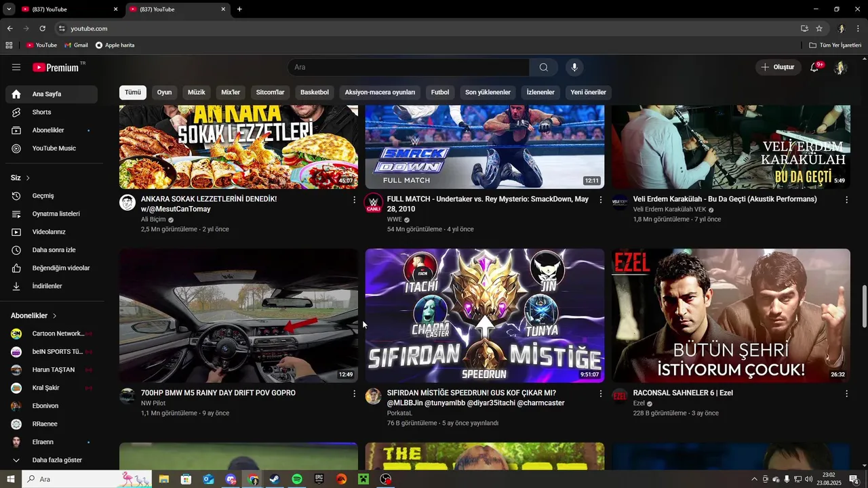Viewport: 868px width, 488px height.
Task: Open YouTube account avatar menu
Action: pyautogui.click(x=840, y=67)
